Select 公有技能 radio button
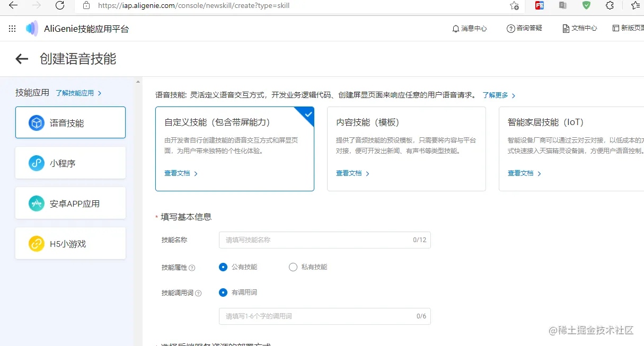644x346 pixels. click(223, 267)
